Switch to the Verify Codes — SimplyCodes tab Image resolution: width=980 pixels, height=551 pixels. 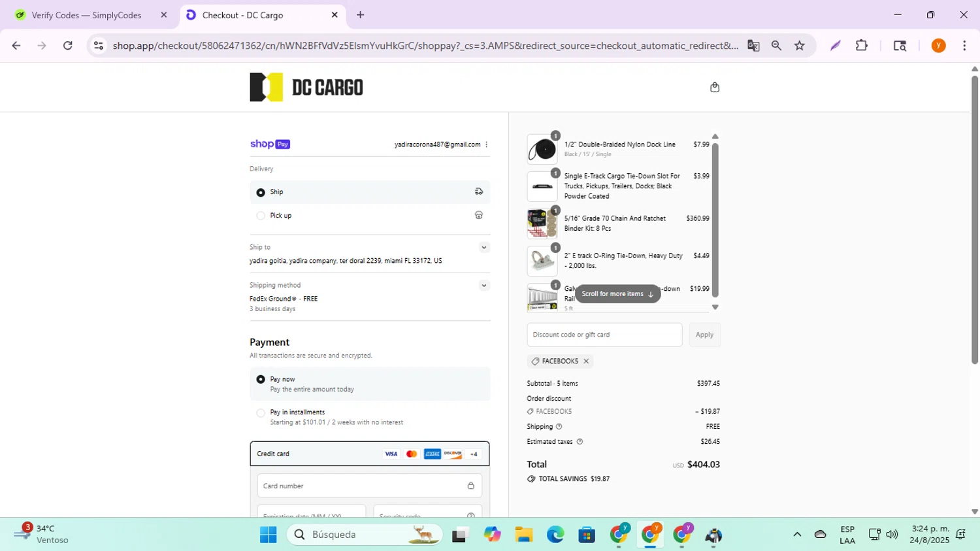tap(86, 15)
